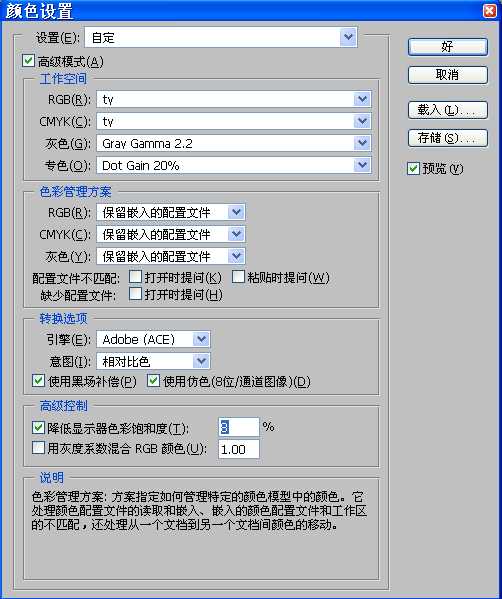502x599 pixels.
Task: Expand the 灰色(G) Gray Gamma 2.2 dropdown
Action: (233, 144)
